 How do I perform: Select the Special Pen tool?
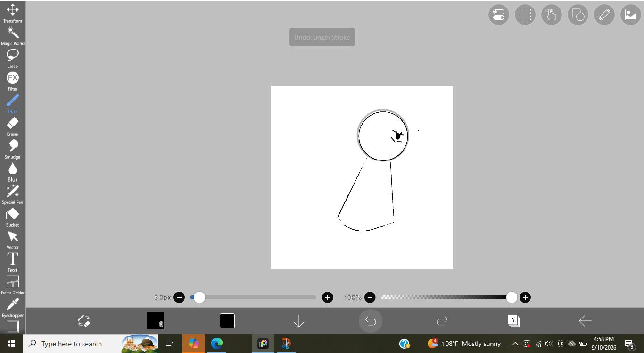pyautogui.click(x=13, y=194)
